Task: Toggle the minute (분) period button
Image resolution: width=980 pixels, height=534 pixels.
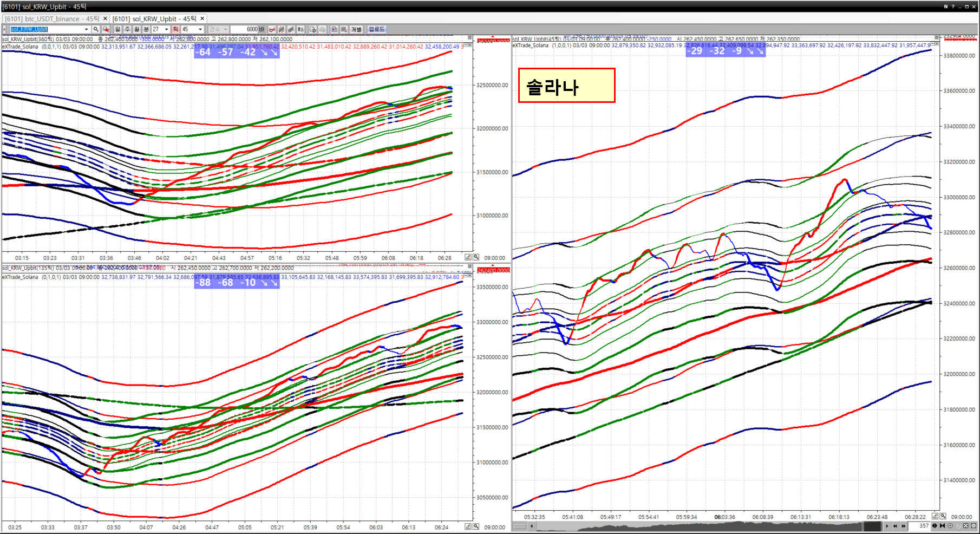Action: (x=146, y=29)
